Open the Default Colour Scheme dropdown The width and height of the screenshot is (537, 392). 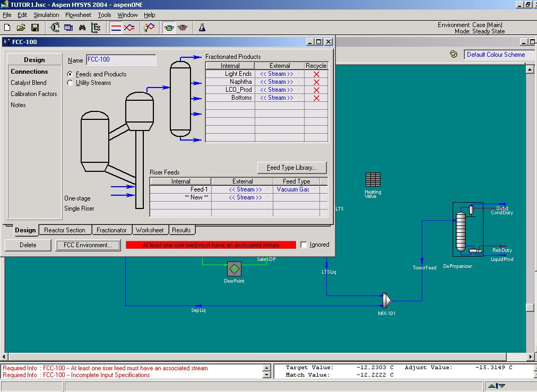[500, 55]
